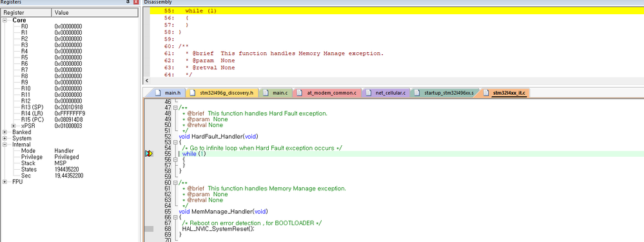Select the R1 register row
The width and height of the screenshot is (644, 242).
[x=69, y=32]
